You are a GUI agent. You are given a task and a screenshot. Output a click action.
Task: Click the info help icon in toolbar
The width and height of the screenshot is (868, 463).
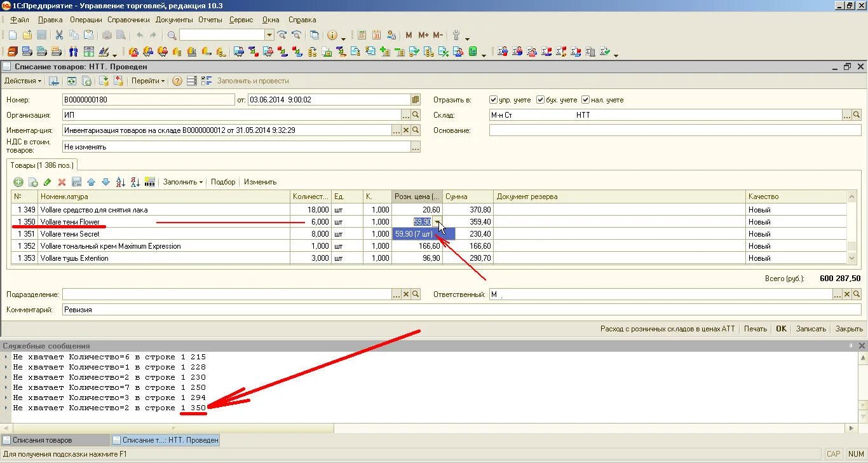(332, 35)
